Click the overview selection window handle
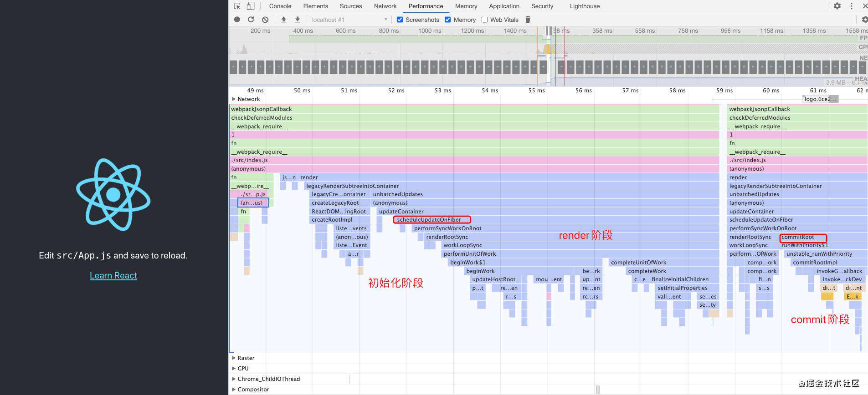Image resolution: width=868 pixels, height=395 pixels. click(549, 30)
